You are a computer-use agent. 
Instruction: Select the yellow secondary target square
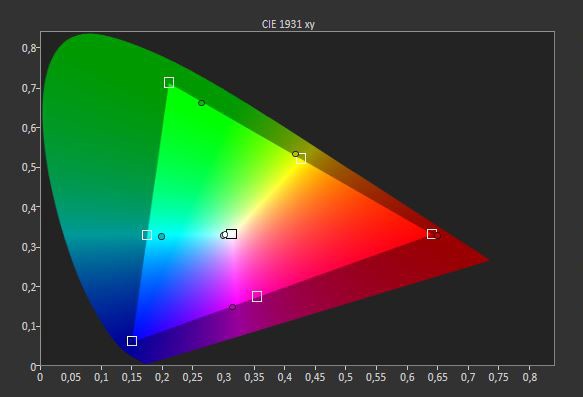click(x=301, y=159)
